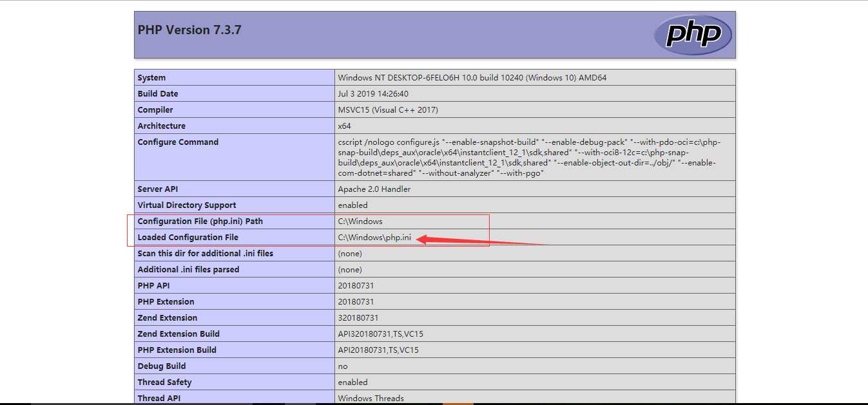Click the System row label

151,78
